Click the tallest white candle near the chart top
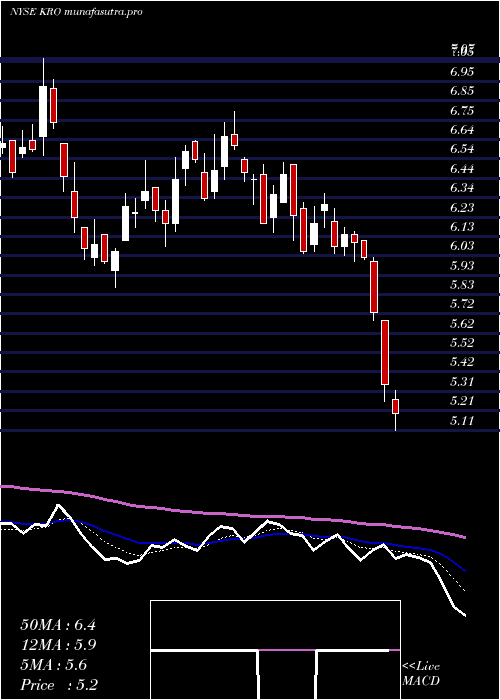500x700 pixels. pyautogui.click(x=43, y=111)
